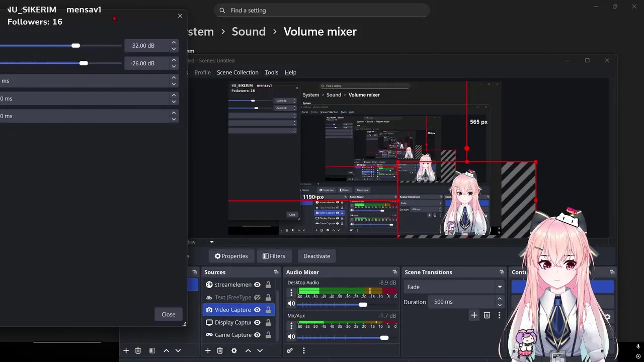
Task: Open source properties gear in Sources toolbar
Action: pyautogui.click(x=234, y=350)
